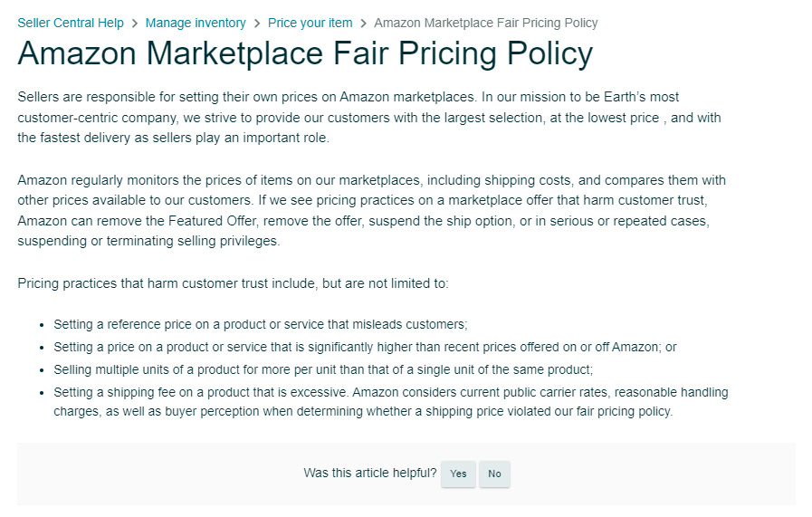Mark the article helpful with Yes
Viewport: 812px width, 517px height.
[458, 474]
